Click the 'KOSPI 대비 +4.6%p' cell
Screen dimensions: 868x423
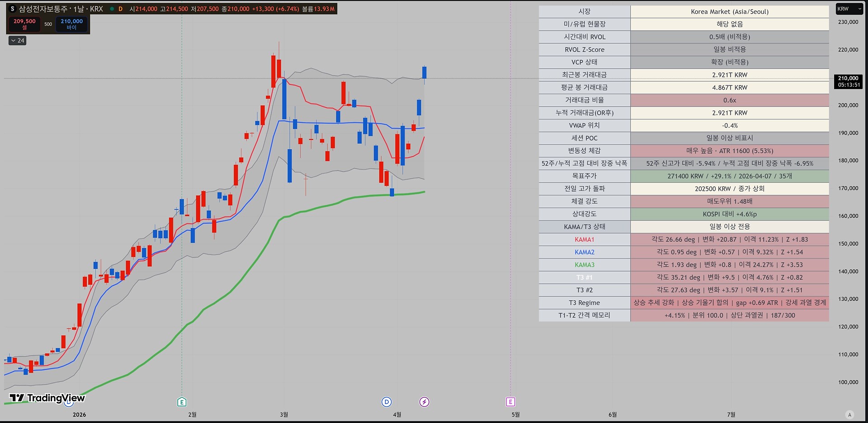(730, 214)
